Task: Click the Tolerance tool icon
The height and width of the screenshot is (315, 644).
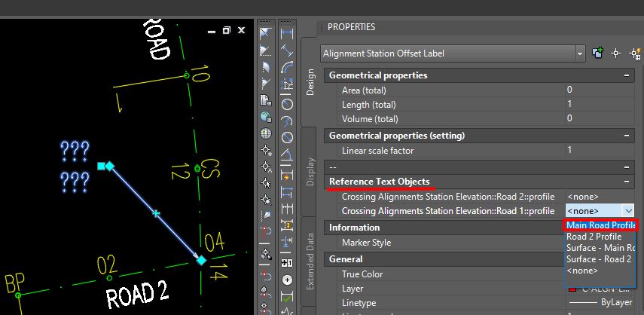Action: (x=287, y=262)
